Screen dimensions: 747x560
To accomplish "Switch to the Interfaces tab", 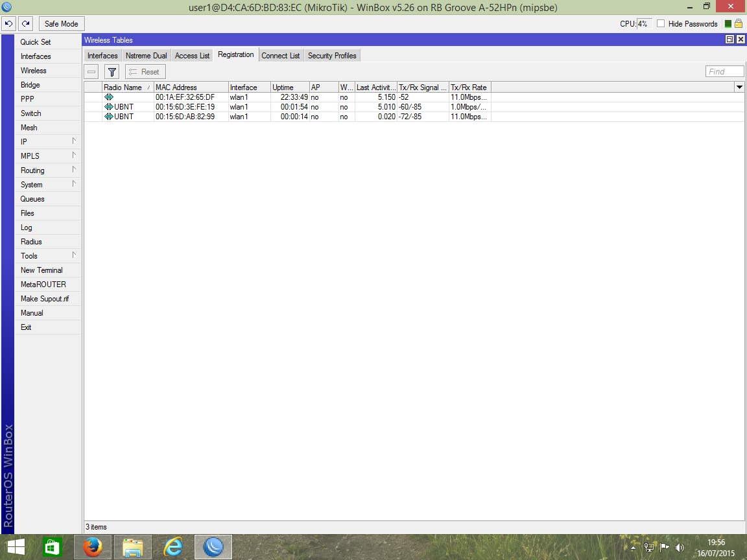I will point(102,56).
